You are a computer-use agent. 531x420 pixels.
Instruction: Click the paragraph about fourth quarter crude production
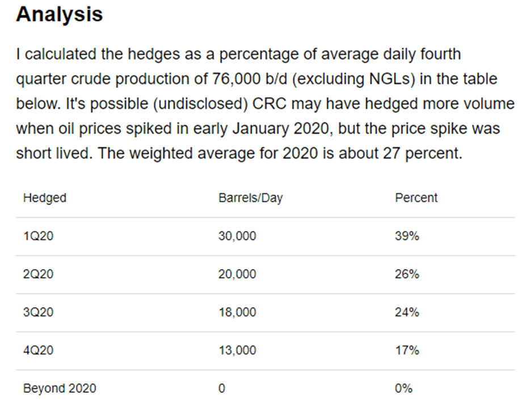pos(264,104)
